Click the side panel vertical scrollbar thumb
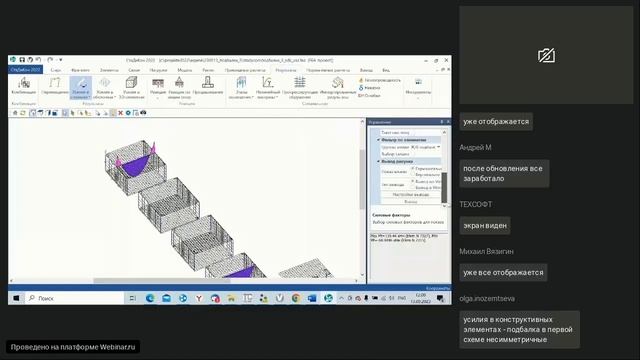The width and height of the screenshot is (640, 360). pyautogui.click(x=444, y=187)
